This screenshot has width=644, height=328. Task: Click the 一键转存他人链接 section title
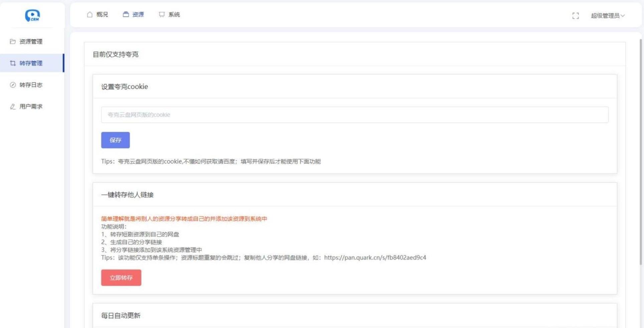(x=127, y=195)
